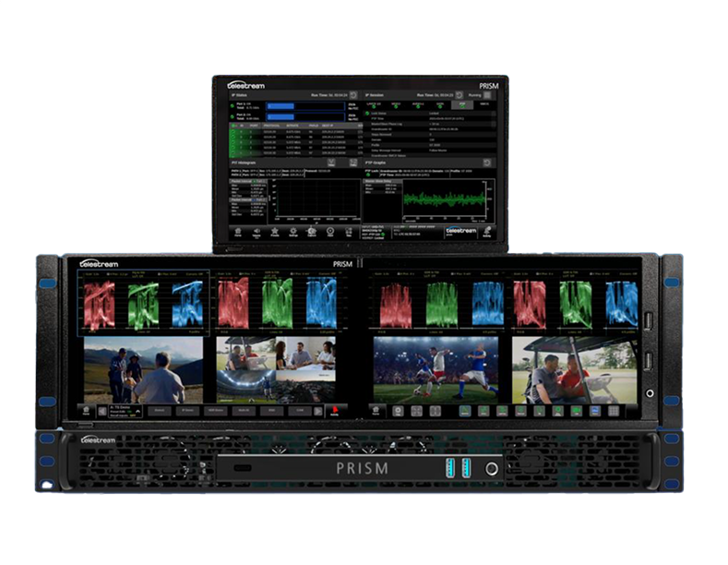Select the first green stream row in IP Status table

pos(296,132)
